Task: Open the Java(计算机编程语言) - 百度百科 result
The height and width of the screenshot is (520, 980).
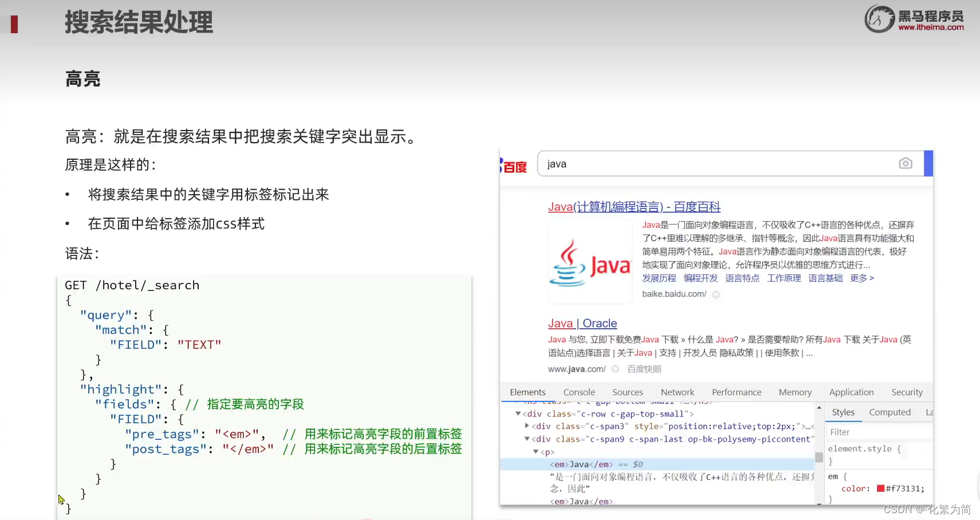Action: pos(634,207)
